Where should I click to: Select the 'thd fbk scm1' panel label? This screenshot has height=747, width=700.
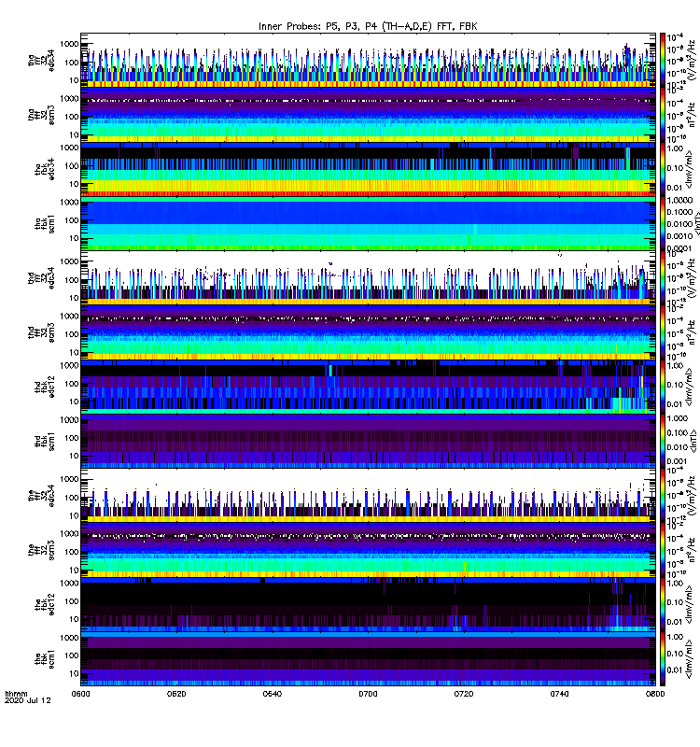[x=45, y=441]
